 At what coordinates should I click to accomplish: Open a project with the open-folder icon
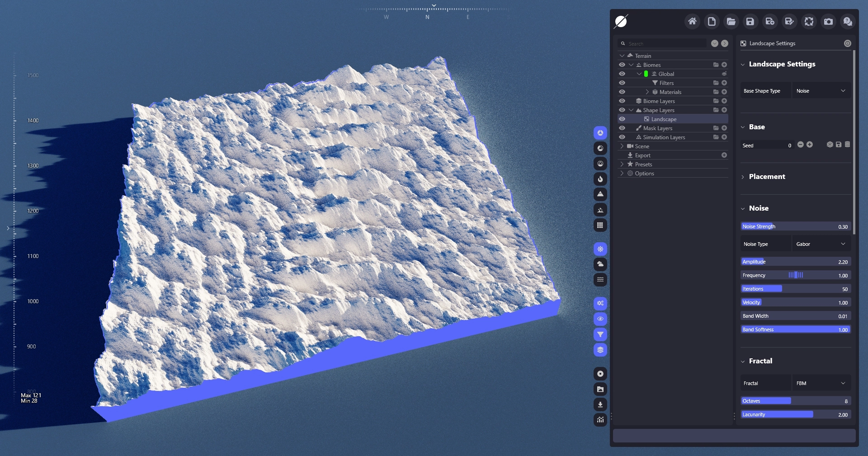point(731,21)
